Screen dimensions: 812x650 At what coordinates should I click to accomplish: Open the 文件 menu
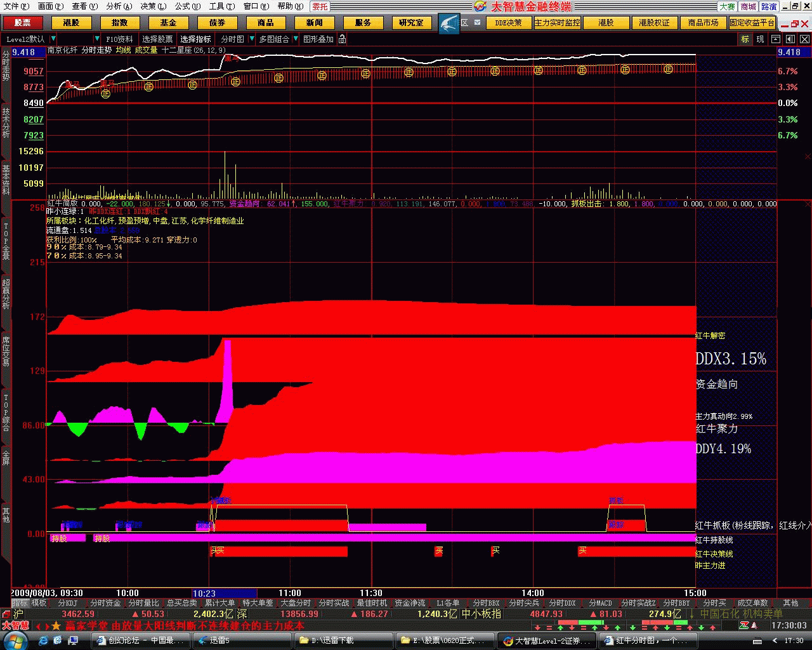(x=16, y=6)
